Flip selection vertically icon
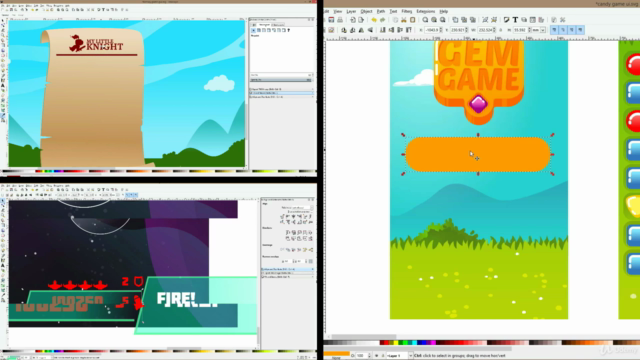 [x=371, y=30]
